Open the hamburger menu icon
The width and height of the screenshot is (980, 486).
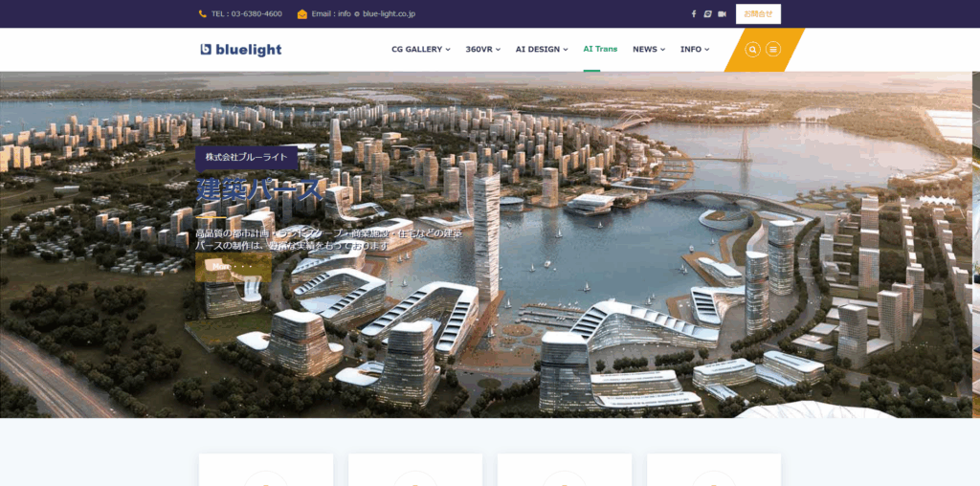[773, 50]
